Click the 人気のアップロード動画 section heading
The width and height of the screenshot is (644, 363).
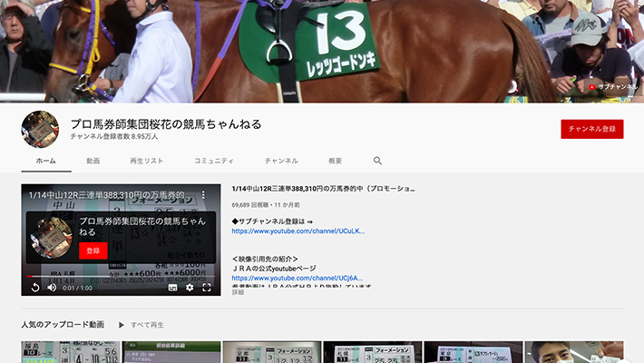point(63,325)
